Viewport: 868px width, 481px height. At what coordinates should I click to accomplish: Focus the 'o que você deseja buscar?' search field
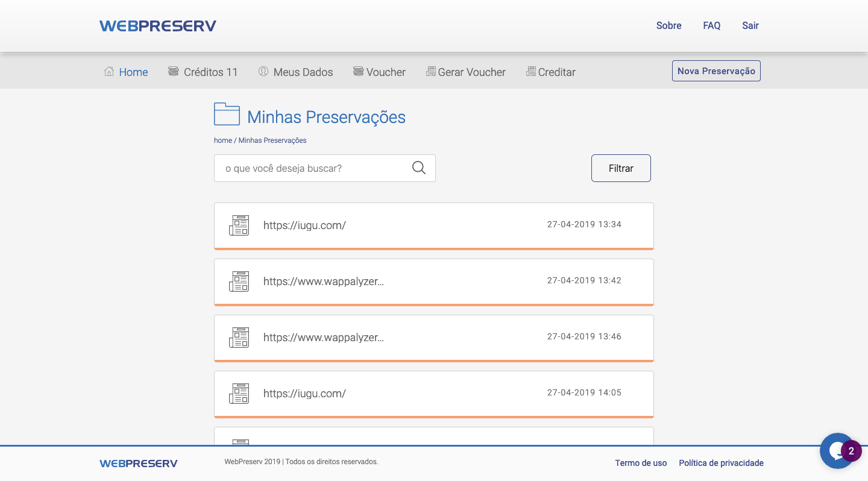[x=325, y=168]
